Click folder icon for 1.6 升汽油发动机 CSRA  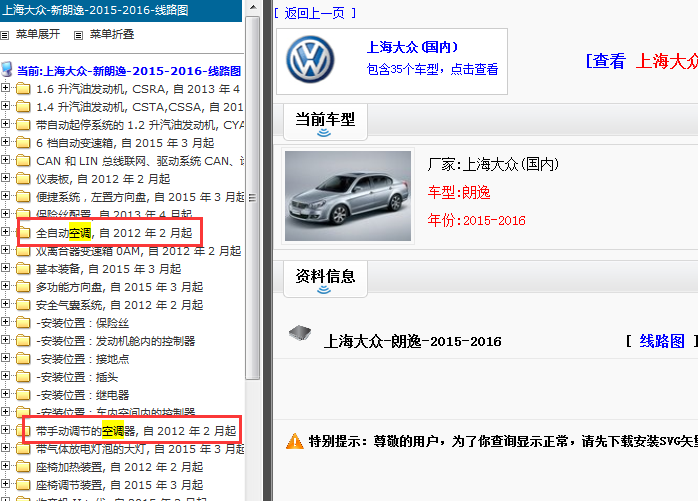click(23, 89)
